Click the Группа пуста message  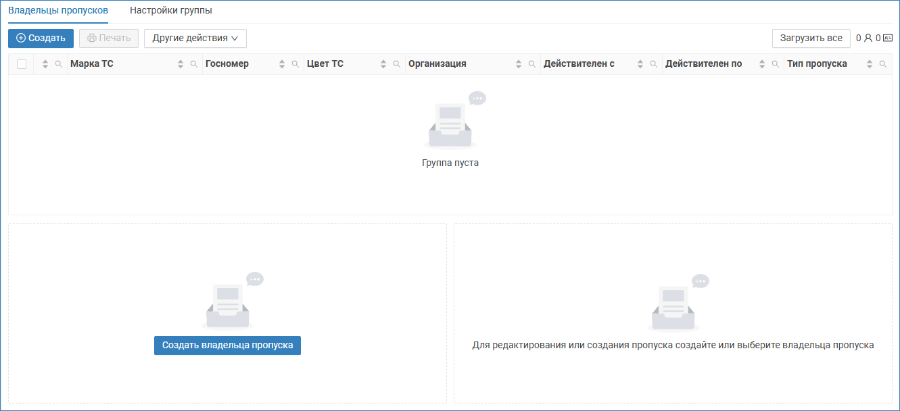450,163
